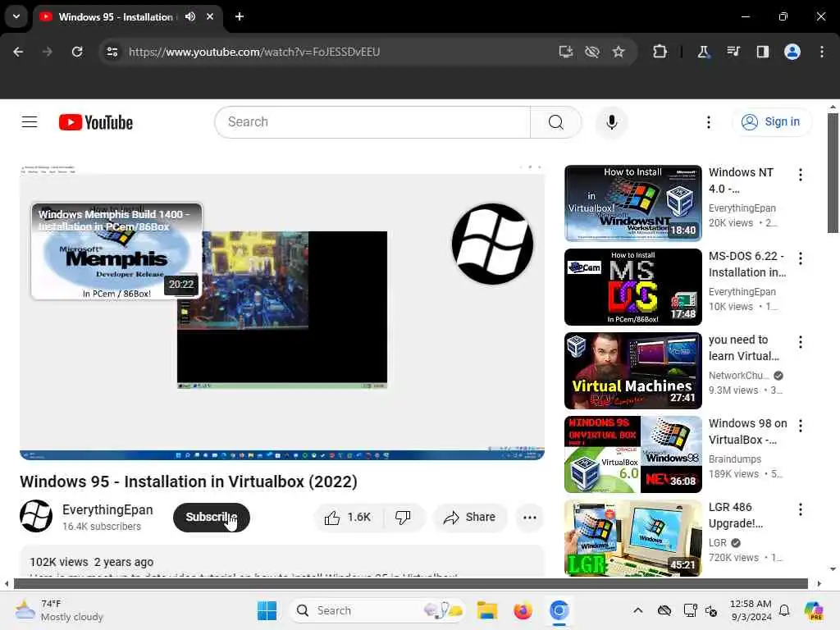840x630 pixels.
Task: Open Copilot icon at taskbar end
Action: [814, 610]
